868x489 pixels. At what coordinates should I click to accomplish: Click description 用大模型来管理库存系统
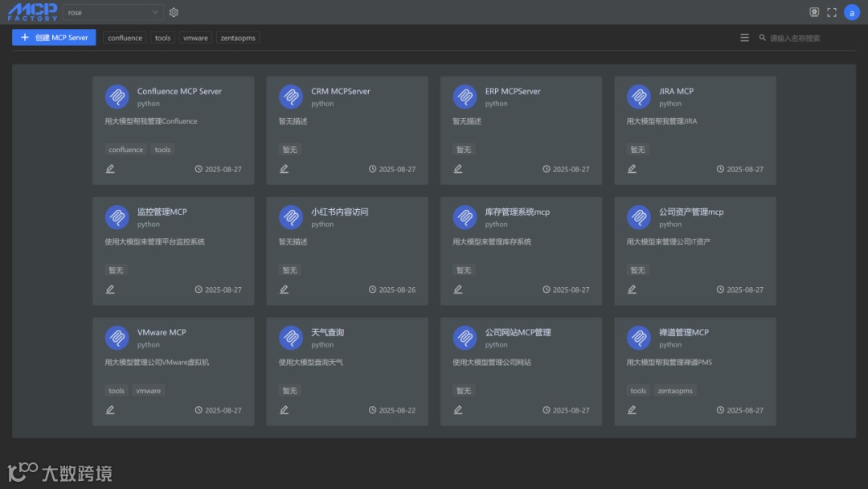(492, 242)
